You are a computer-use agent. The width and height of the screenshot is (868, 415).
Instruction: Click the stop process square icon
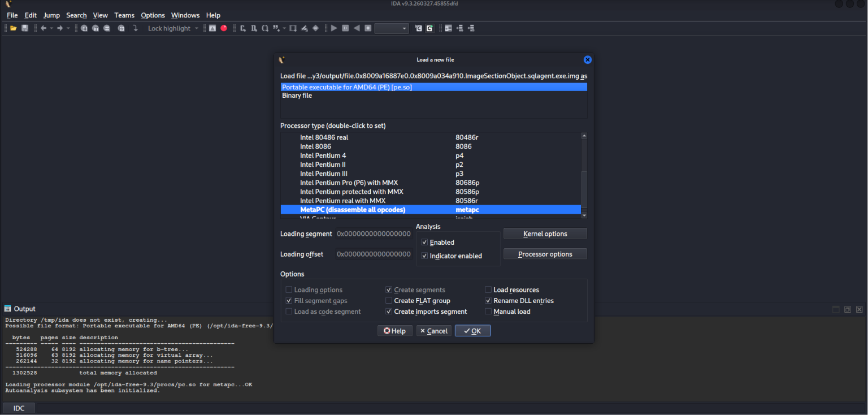[368, 28]
